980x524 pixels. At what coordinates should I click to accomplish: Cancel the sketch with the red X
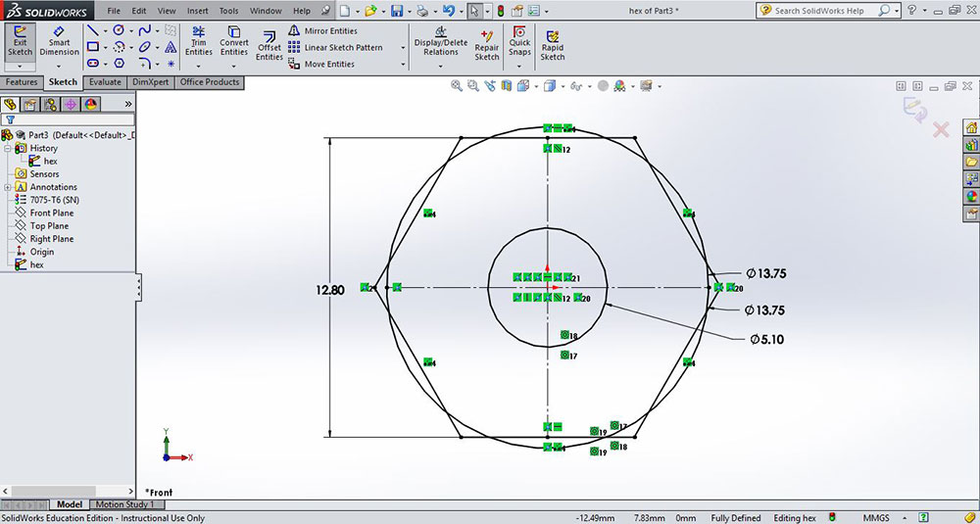click(941, 129)
